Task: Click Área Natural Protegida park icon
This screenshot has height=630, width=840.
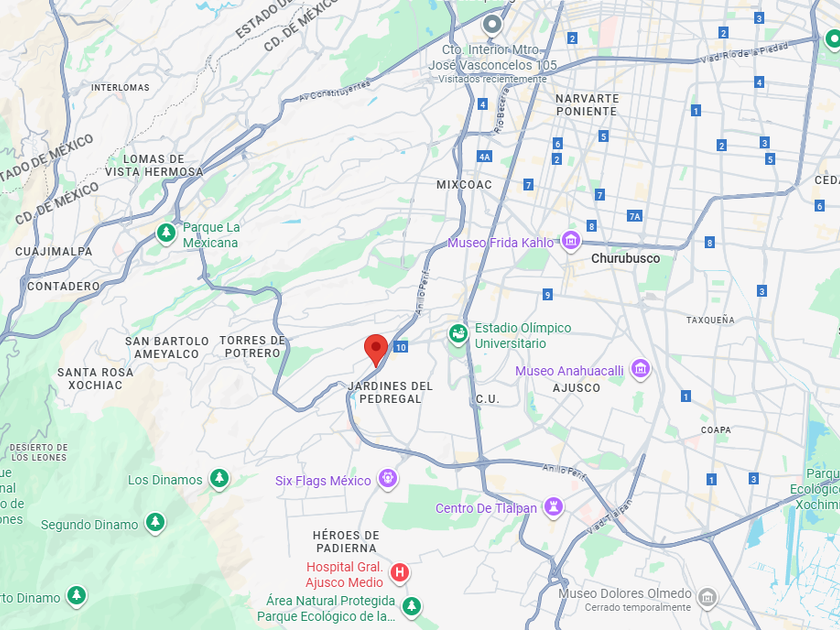Action: click(x=411, y=607)
